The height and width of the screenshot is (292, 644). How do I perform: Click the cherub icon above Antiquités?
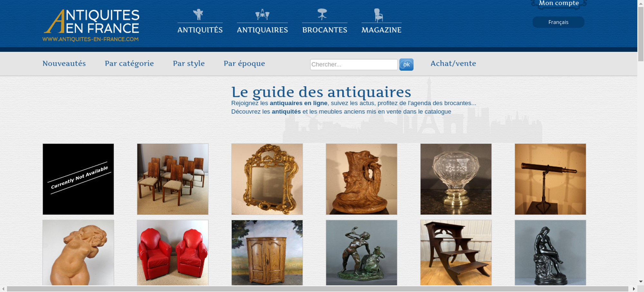point(198,14)
